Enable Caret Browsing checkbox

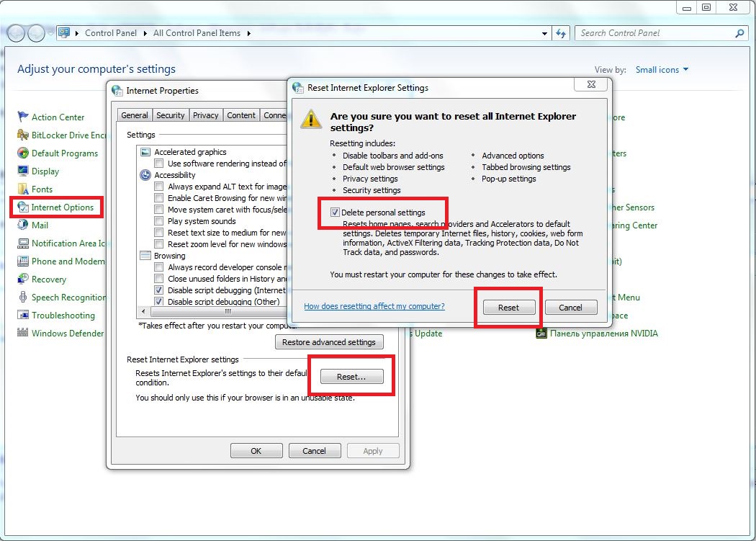(x=158, y=198)
